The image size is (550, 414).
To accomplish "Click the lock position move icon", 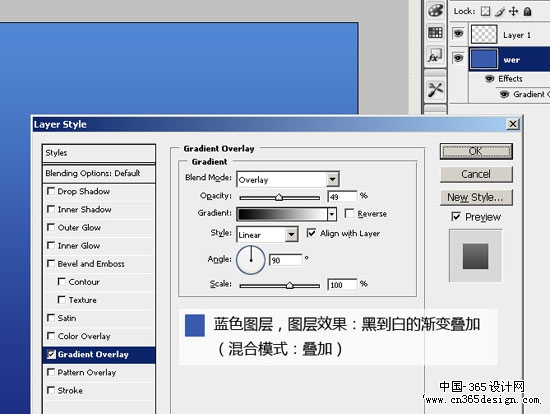I will pos(514,11).
